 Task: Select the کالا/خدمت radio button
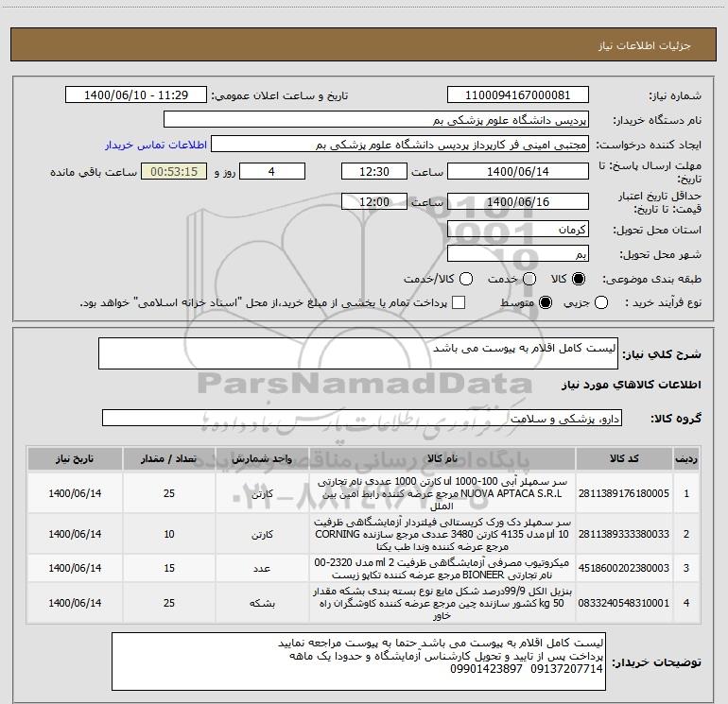pos(466,279)
